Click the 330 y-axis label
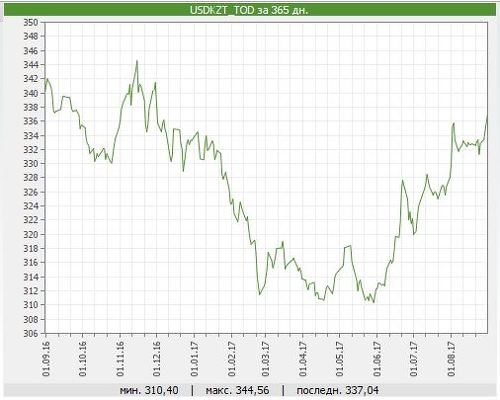The height and width of the screenshot is (400, 500). tap(31, 164)
